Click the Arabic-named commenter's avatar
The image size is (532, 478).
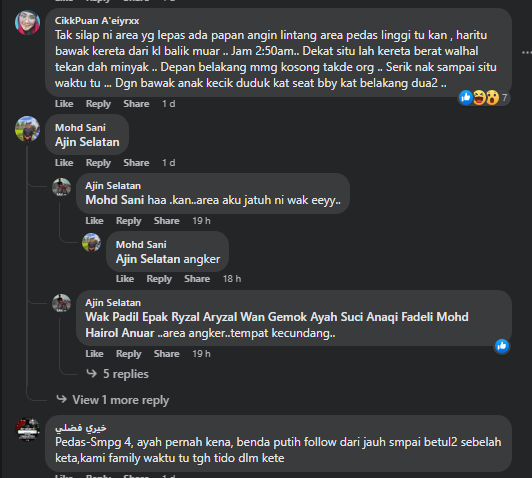[x=27, y=429]
